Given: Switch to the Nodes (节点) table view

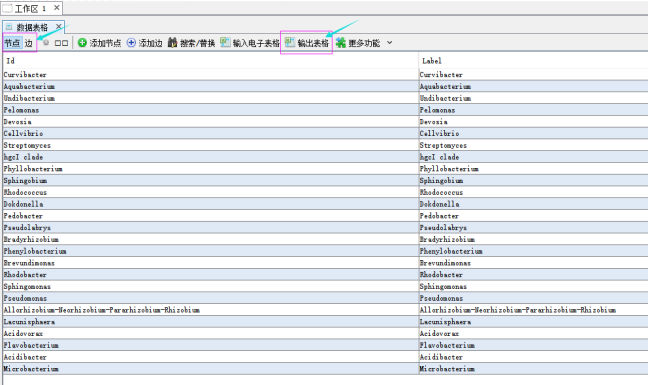Looking at the screenshot, I should point(12,43).
